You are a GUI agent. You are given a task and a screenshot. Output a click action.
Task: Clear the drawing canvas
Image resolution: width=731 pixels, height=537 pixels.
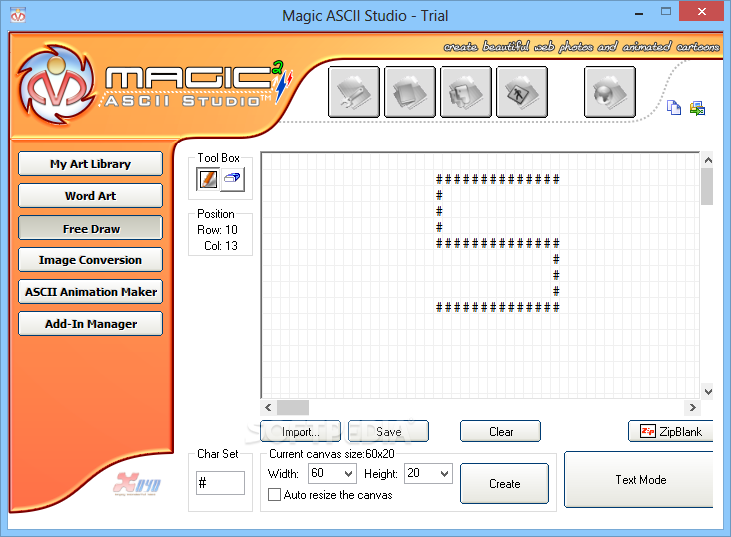coord(501,432)
